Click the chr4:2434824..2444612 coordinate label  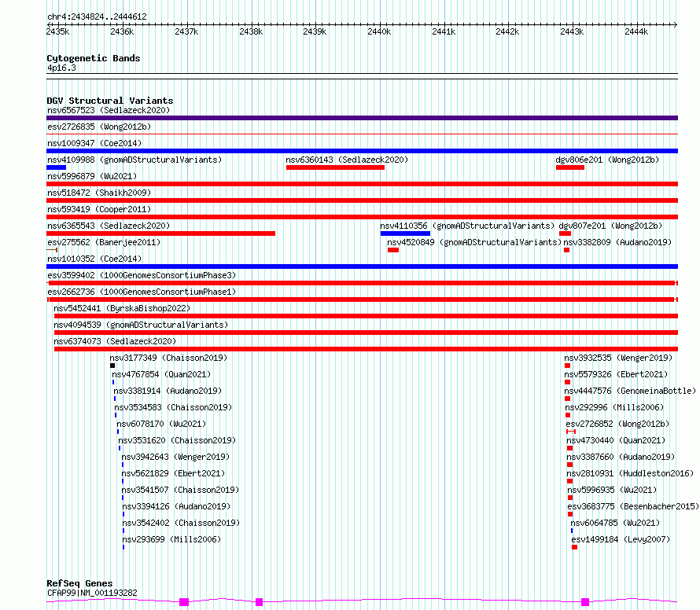click(97, 17)
